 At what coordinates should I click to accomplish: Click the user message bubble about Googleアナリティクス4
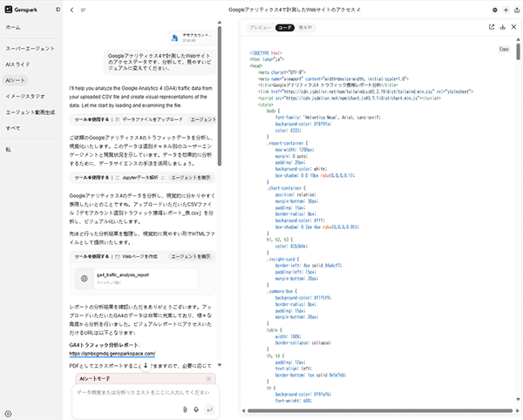[x=160, y=62]
